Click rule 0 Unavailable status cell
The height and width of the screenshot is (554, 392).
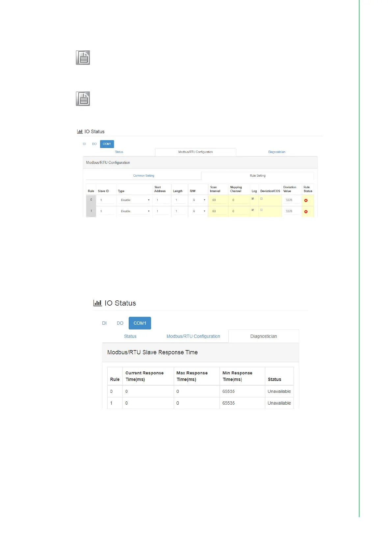coord(279,391)
